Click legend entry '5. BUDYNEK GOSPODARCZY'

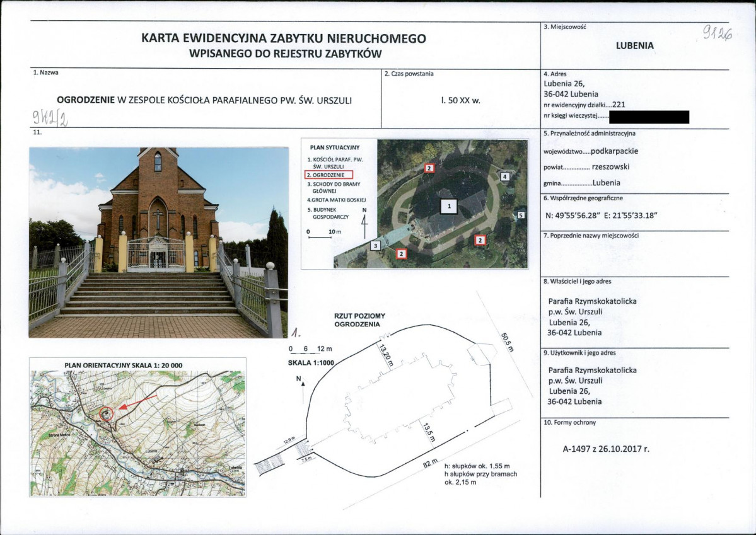pos(328,214)
